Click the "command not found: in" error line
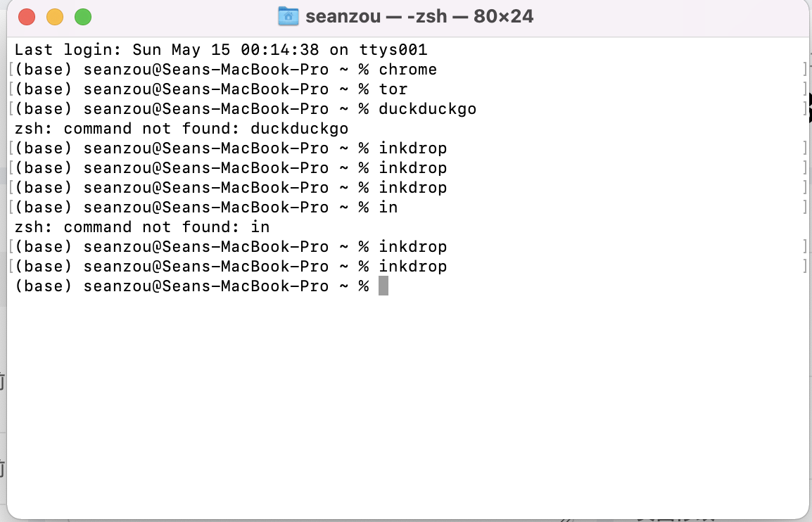 142,227
